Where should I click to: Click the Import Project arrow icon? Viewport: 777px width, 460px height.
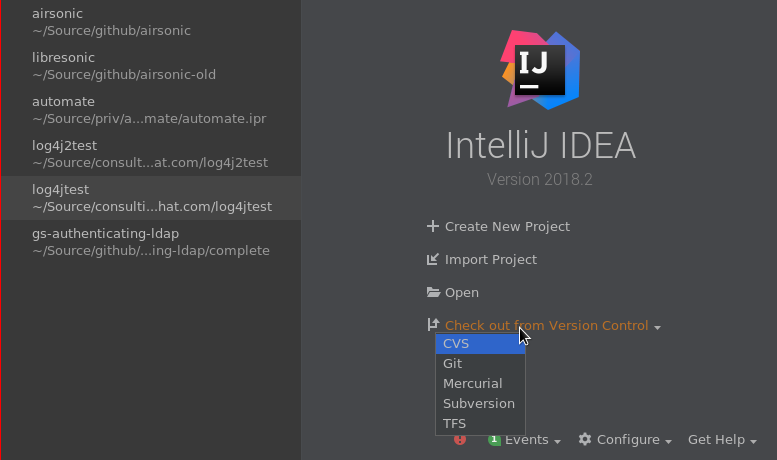coord(433,259)
